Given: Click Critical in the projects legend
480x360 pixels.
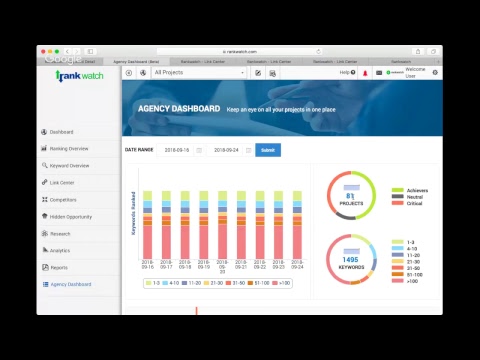Looking at the screenshot, I should point(407,203).
